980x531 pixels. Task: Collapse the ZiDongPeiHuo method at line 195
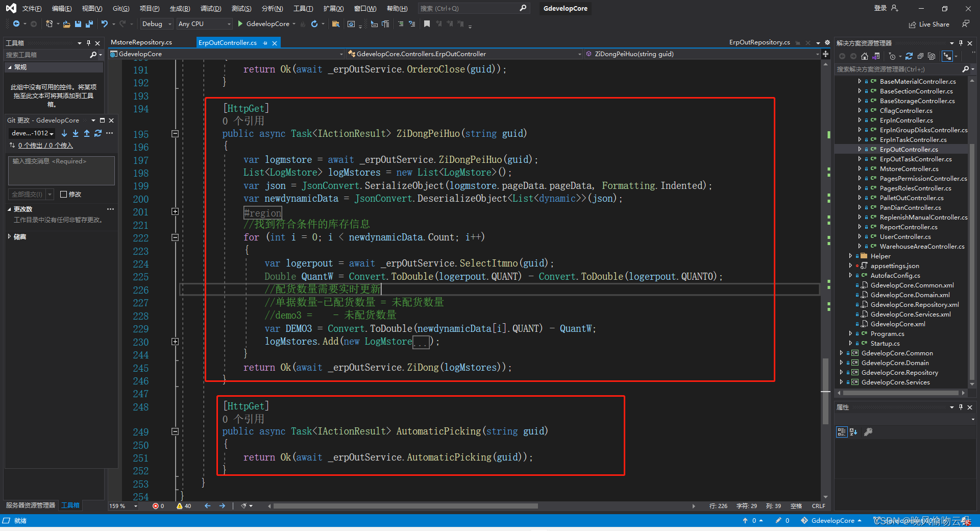(175, 134)
